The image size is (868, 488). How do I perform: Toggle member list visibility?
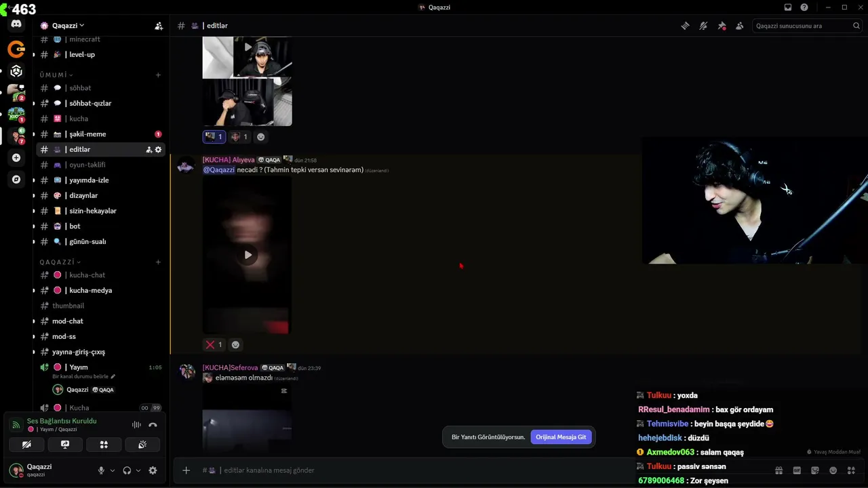point(739,26)
